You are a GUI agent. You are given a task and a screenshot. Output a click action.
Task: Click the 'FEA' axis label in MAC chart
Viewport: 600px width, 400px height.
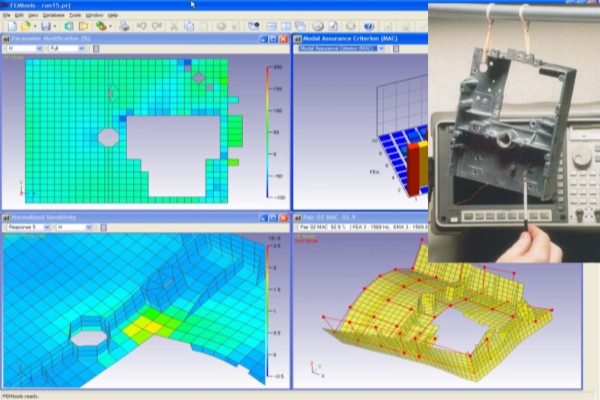pos(374,172)
